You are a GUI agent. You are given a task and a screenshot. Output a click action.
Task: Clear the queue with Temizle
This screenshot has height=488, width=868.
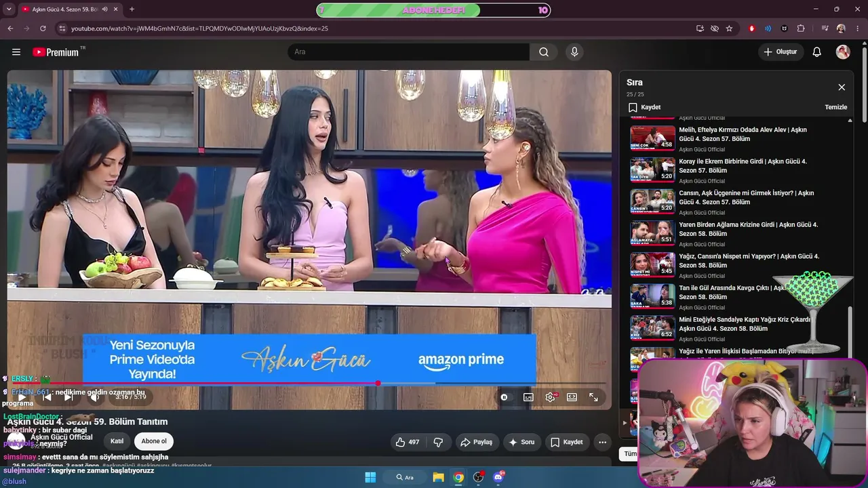[x=835, y=107]
